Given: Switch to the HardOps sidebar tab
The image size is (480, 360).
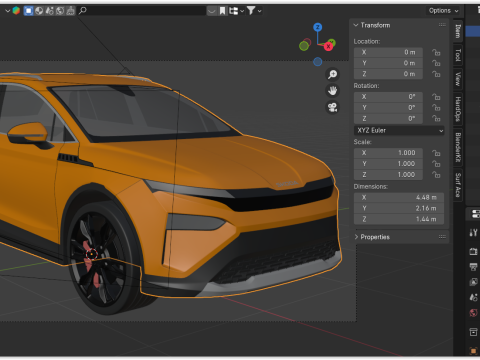Looking at the screenshot, I should (458, 109).
